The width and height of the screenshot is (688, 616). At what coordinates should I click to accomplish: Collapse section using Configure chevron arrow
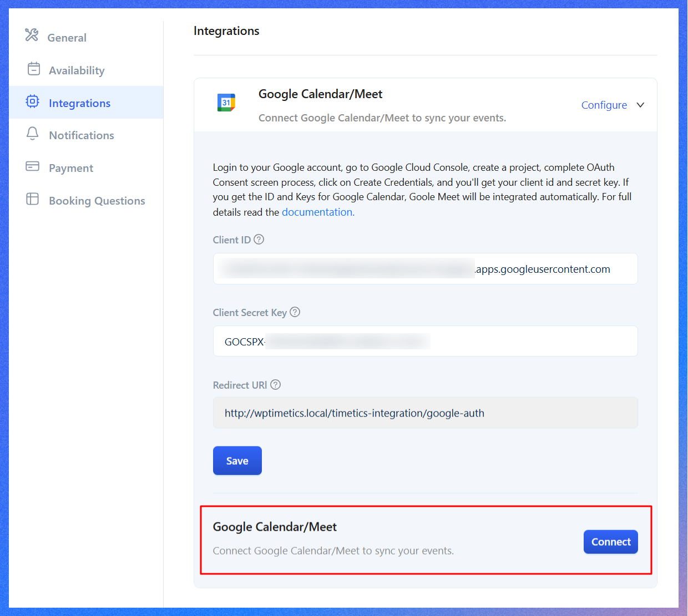(x=640, y=105)
